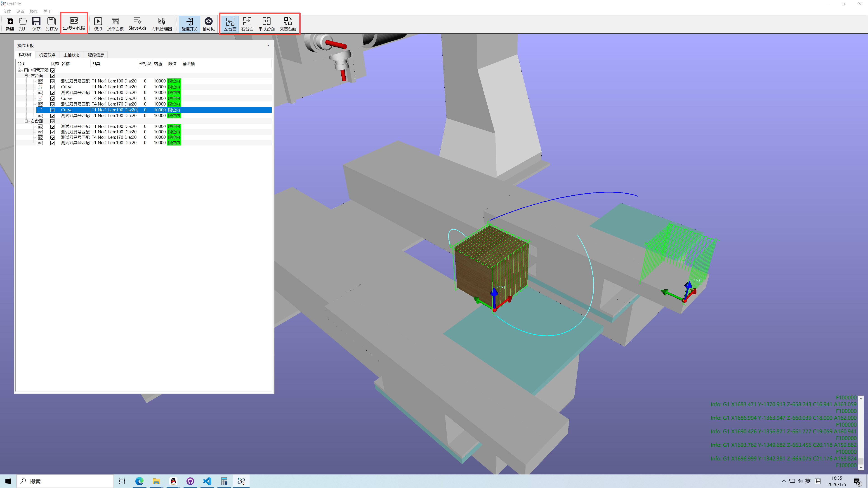868x488 pixels.
Task: Switch to the 机器节点 tab
Action: point(47,55)
